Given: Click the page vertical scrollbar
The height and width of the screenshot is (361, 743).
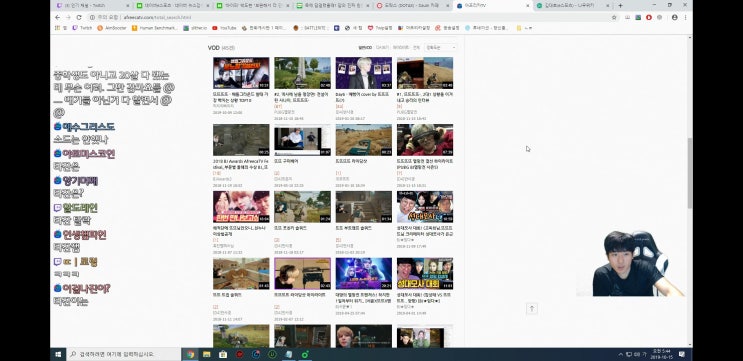Looking at the screenshot, I should pos(690,173).
